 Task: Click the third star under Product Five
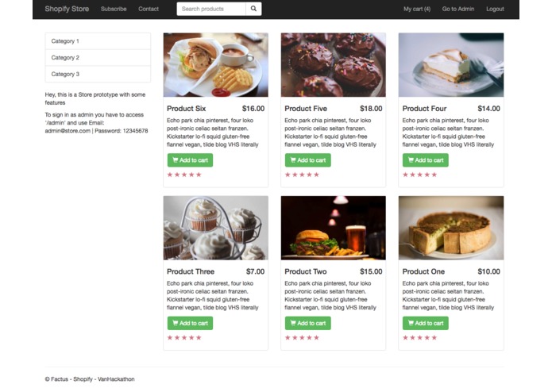pyautogui.click(x=302, y=175)
